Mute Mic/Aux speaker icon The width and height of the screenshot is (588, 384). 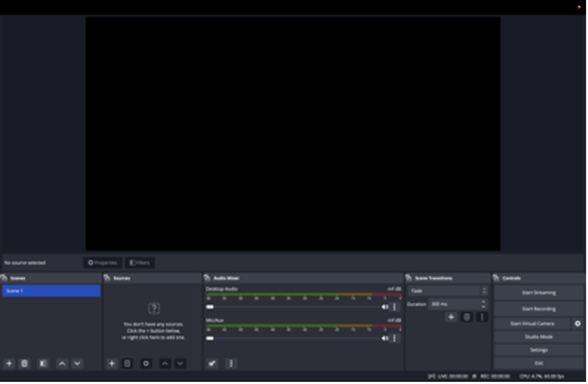(x=386, y=339)
